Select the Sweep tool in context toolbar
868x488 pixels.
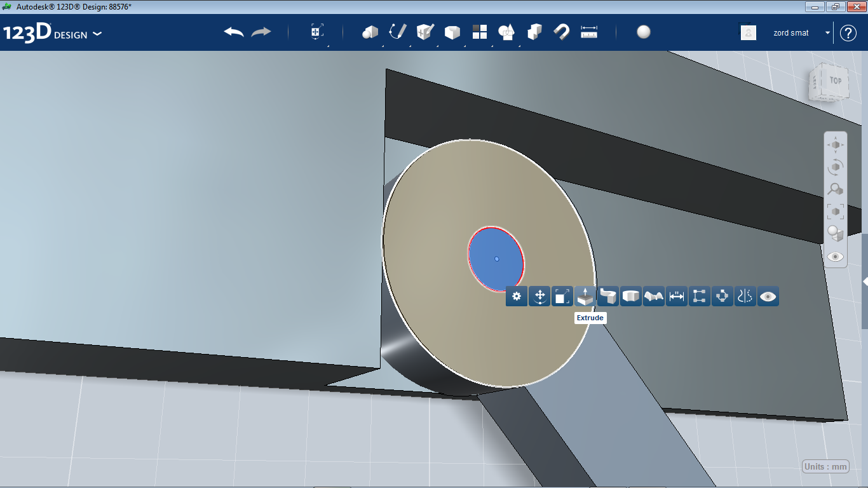tap(608, 296)
